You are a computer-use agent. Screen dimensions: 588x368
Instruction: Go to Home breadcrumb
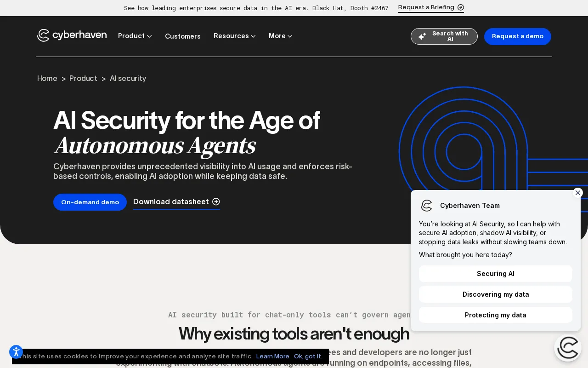point(47,78)
